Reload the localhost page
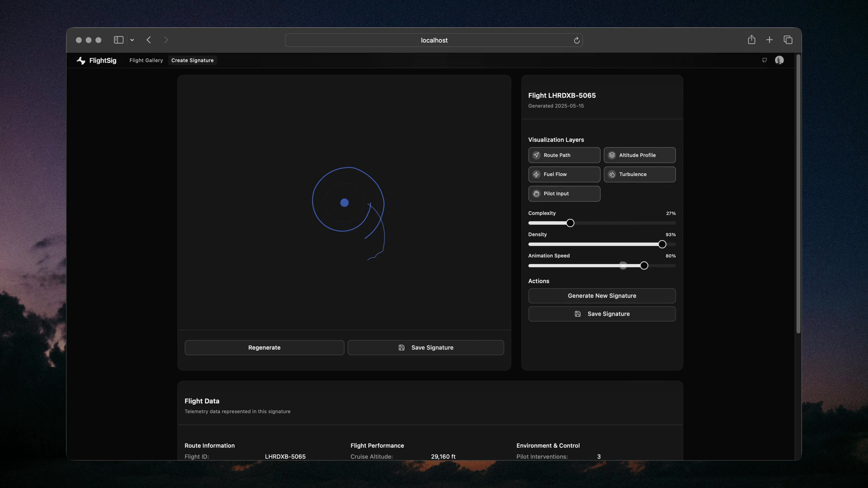This screenshot has height=488, width=868. [576, 40]
